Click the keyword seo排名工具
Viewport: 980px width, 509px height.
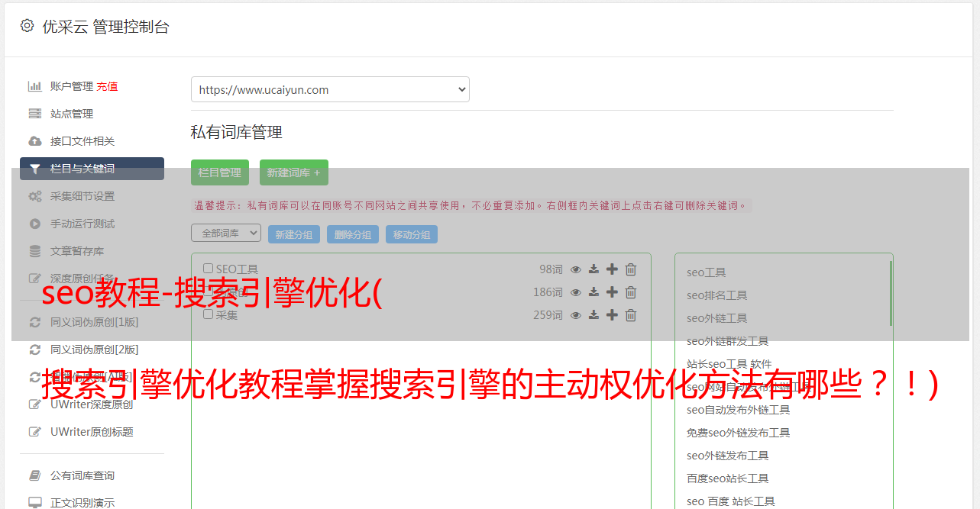tap(716, 295)
